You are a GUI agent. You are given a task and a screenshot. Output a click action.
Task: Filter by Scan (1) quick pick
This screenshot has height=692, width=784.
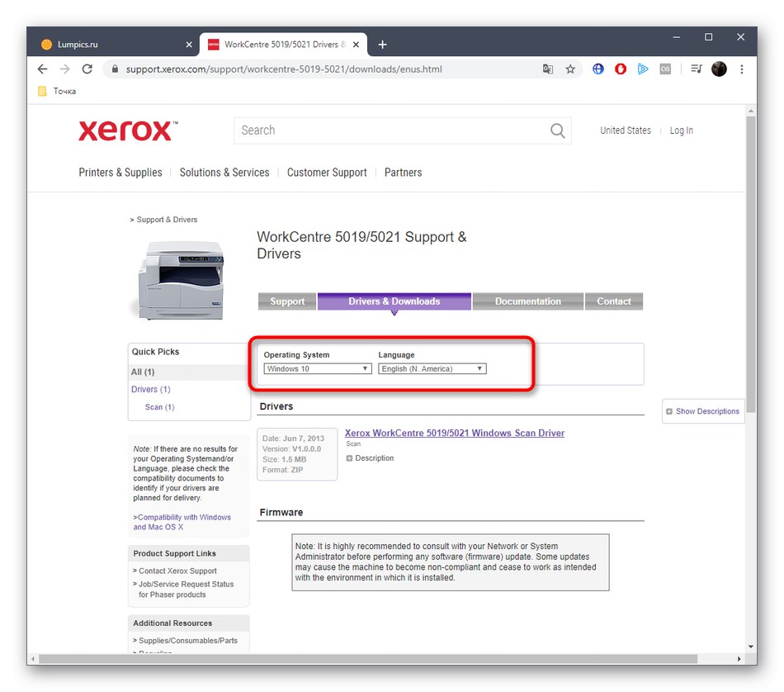(x=159, y=407)
